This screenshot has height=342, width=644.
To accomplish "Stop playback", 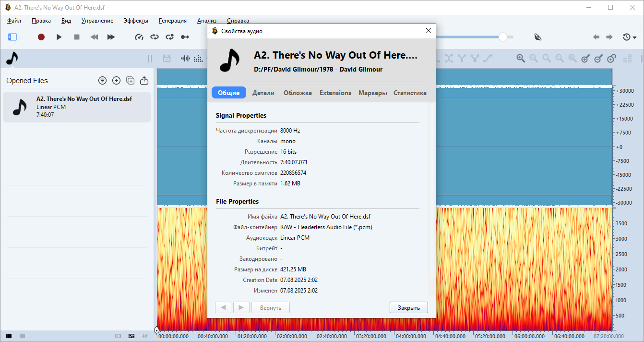I will click(77, 37).
